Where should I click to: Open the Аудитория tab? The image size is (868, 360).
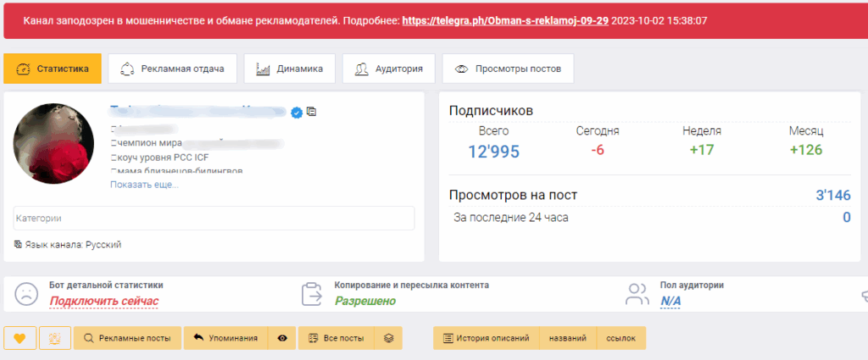click(x=389, y=69)
